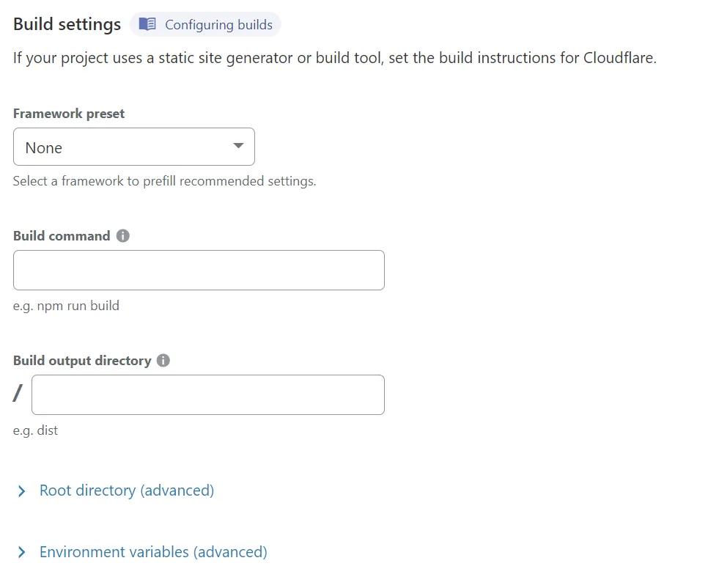Click the documentation book icon beside Configuring builds
The width and height of the screenshot is (708, 588).
[x=147, y=24]
